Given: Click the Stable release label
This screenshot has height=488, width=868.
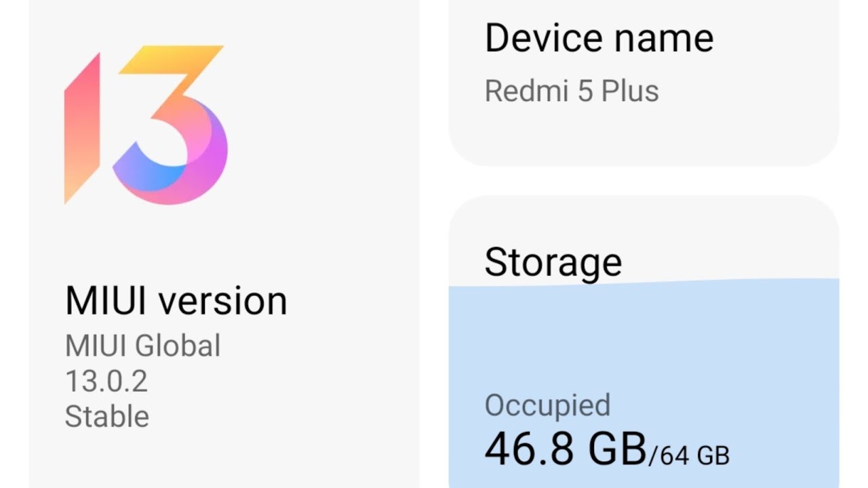Looking at the screenshot, I should coord(107,416).
